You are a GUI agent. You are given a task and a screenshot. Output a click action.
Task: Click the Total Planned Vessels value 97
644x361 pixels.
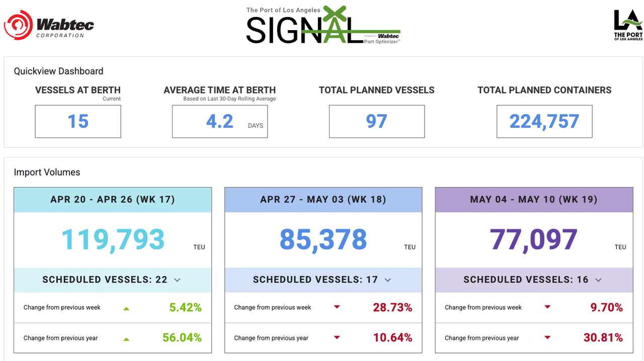(377, 121)
